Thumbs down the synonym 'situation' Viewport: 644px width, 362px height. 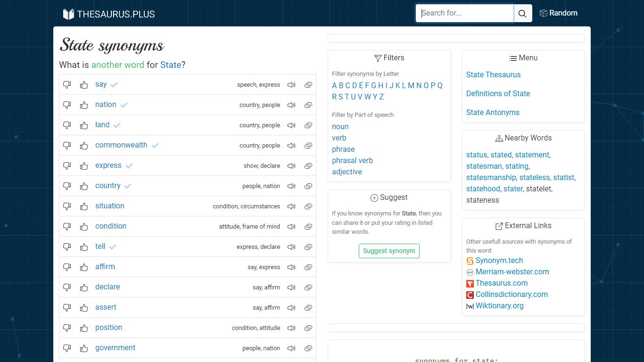coord(67,206)
